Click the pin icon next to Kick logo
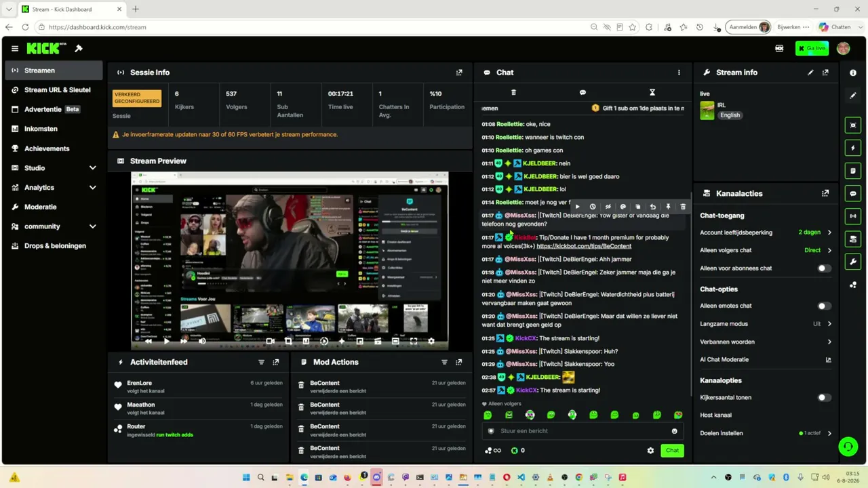This screenshot has height=488, width=868. point(79,48)
